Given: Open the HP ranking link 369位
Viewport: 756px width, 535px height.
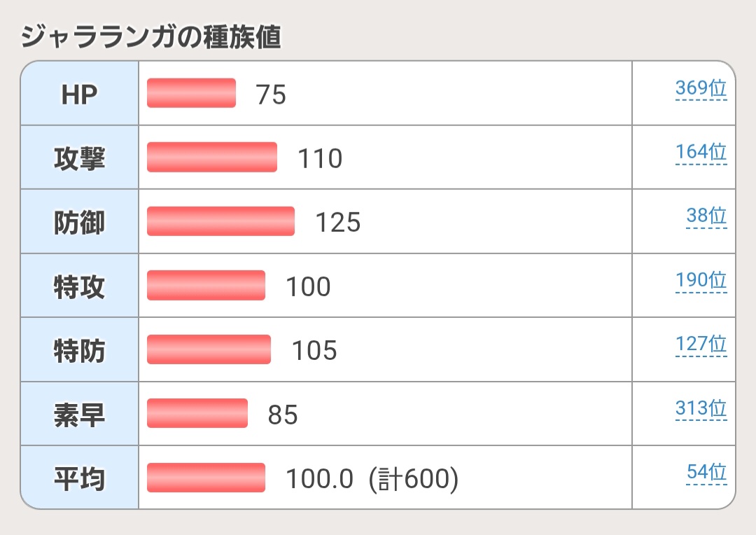Looking at the screenshot, I should coord(701,89).
